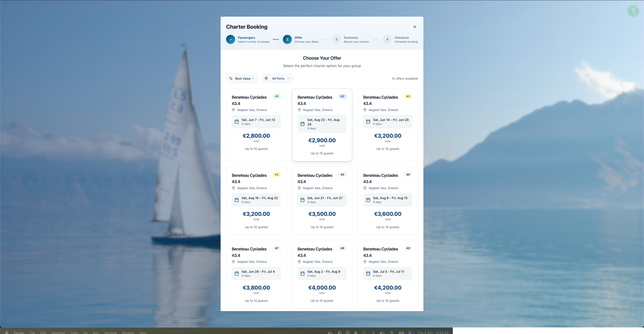The height and width of the screenshot is (334, 644).
Task: Click the calendar icon for Jun 28 - Jul 4
Action: [x=237, y=274]
